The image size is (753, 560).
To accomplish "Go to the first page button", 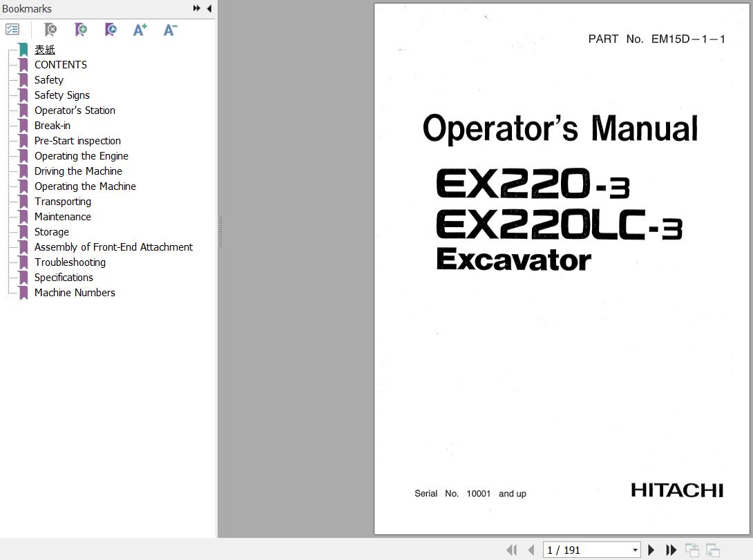I will click(512, 550).
